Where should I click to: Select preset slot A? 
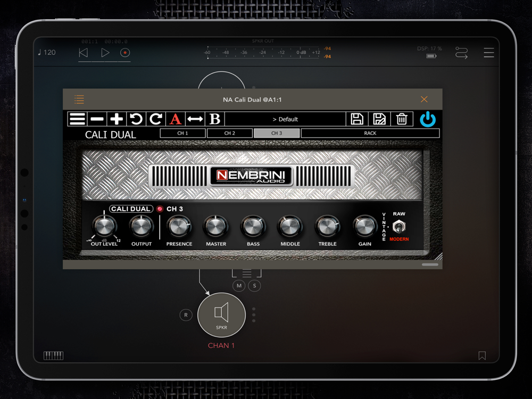point(176,119)
